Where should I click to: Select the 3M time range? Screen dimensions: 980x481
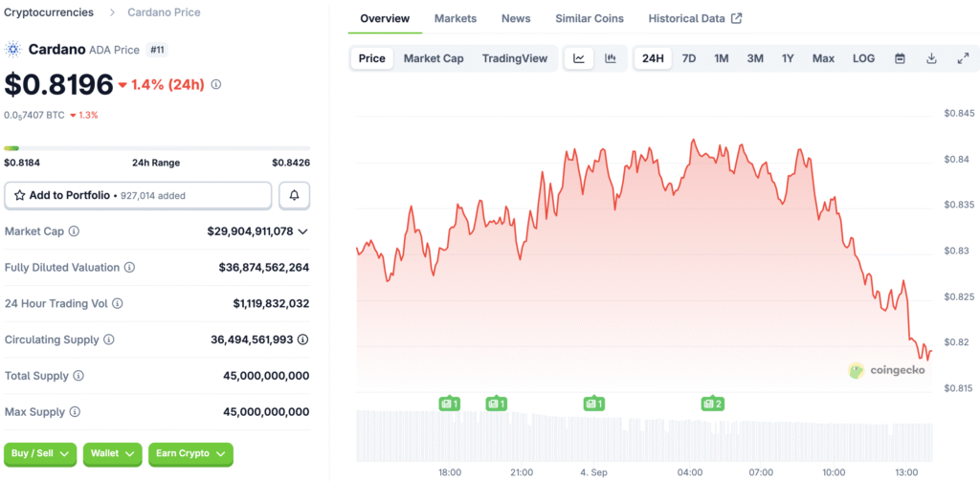coord(755,58)
